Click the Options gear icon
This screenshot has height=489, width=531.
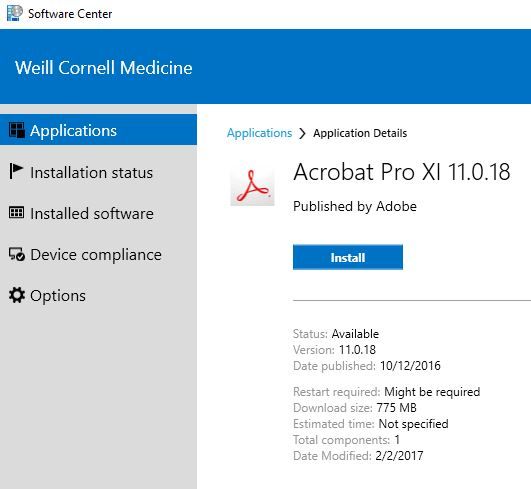[x=17, y=295]
